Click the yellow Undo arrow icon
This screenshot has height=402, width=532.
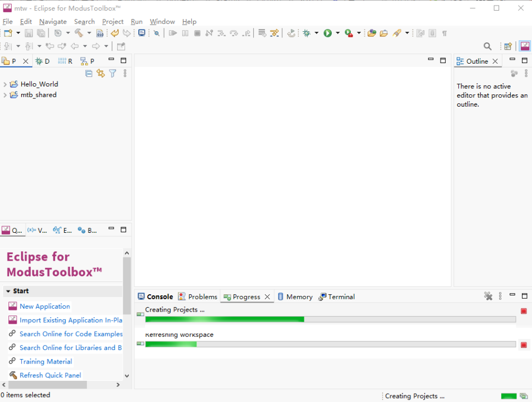[115, 33]
